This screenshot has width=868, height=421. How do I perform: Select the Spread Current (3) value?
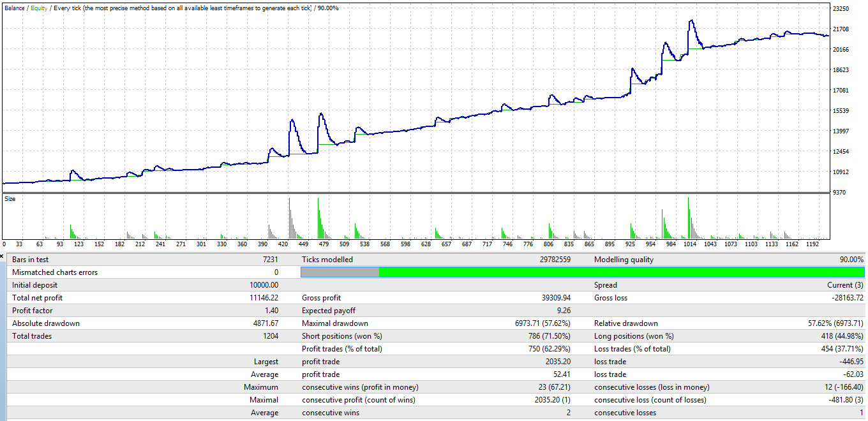coord(845,285)
